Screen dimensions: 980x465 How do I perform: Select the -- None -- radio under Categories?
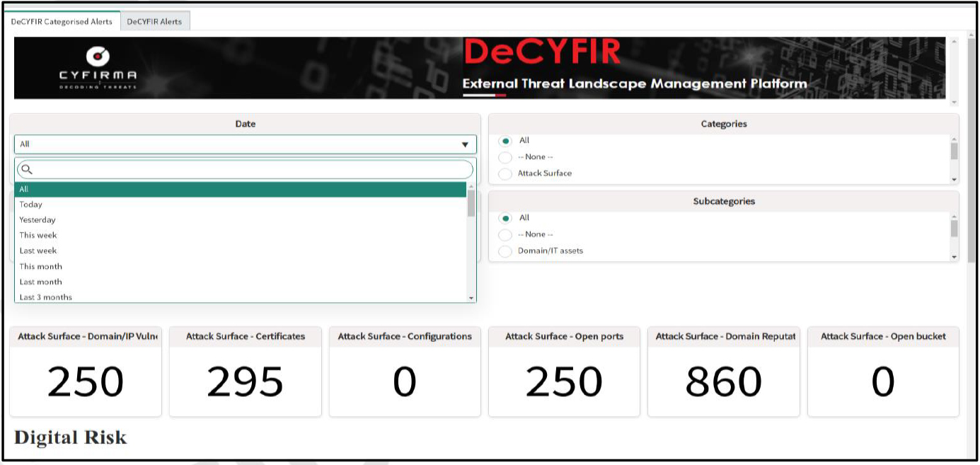click(505, 157)
